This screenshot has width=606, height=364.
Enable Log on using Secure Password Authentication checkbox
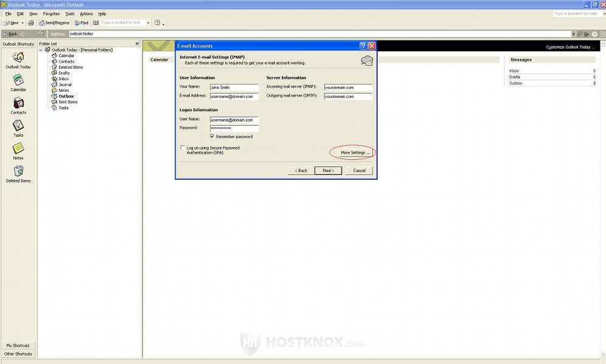tap(183, 148)
